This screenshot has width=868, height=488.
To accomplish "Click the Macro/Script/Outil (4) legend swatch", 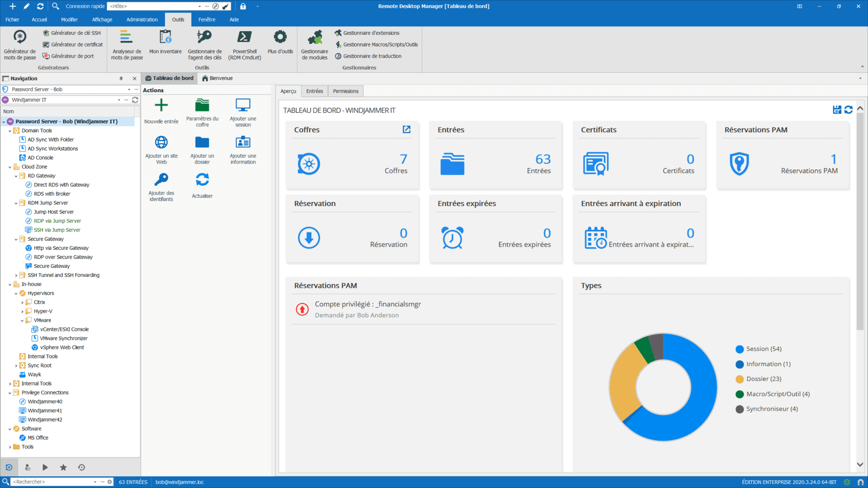I will 740,394.
